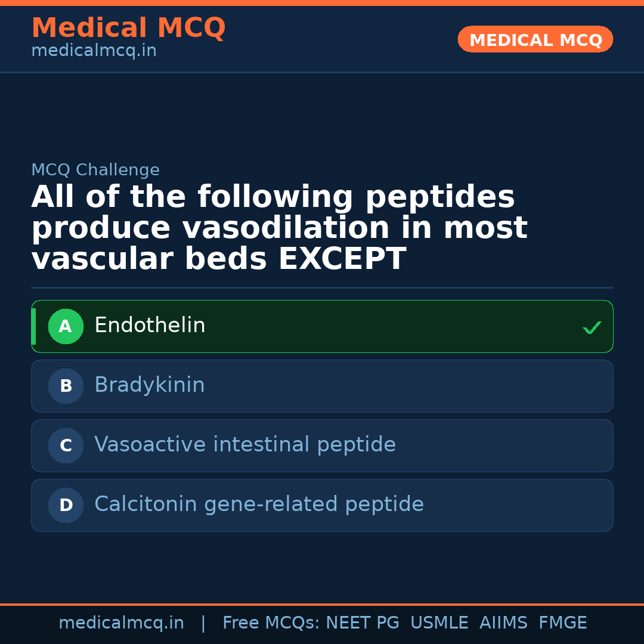Click the USMLE footer text
This screenshot has height=644, width=644.
439,623
